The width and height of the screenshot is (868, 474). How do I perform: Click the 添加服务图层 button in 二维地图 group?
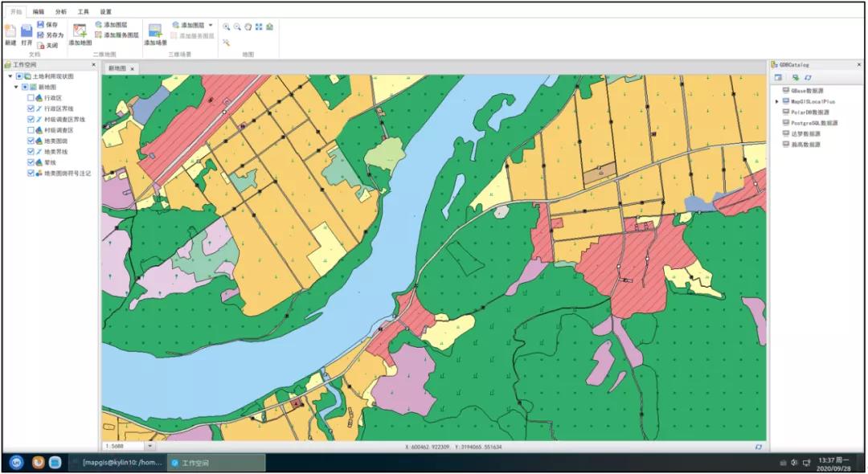(x=117, y=35)
